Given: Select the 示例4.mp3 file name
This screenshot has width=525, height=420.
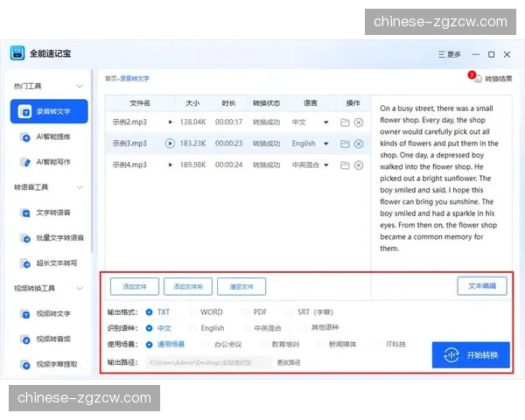Looking at the screenshot, I should 129,165.
